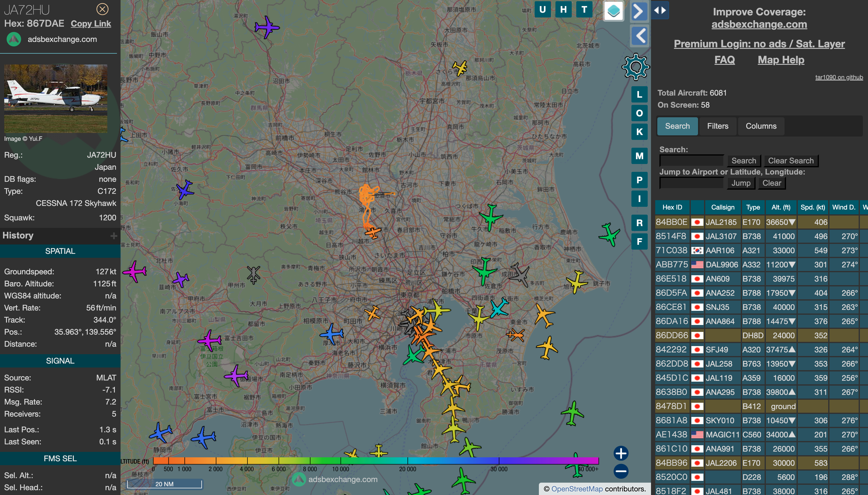
Task: Toggle the U map button
Action: click(542, 10)
